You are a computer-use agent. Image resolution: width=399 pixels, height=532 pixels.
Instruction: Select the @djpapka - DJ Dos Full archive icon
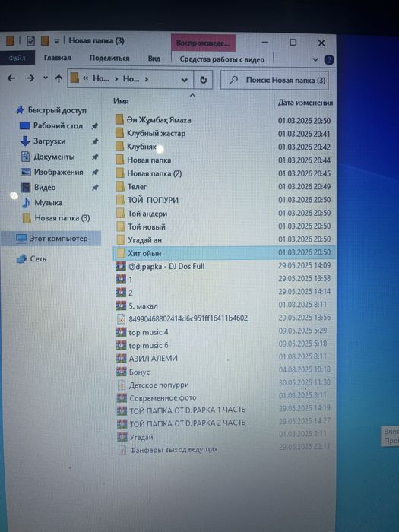[x=121, y=266]
